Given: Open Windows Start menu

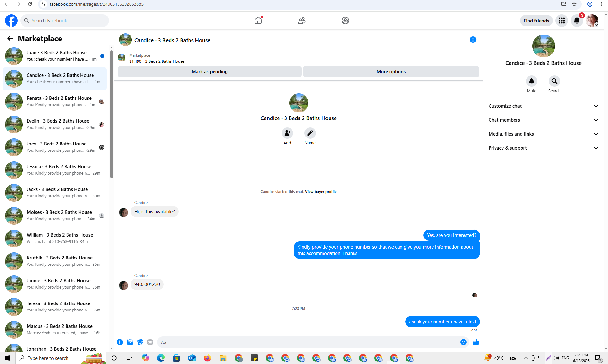Looking at the screenshot, I should coord(8,358).
